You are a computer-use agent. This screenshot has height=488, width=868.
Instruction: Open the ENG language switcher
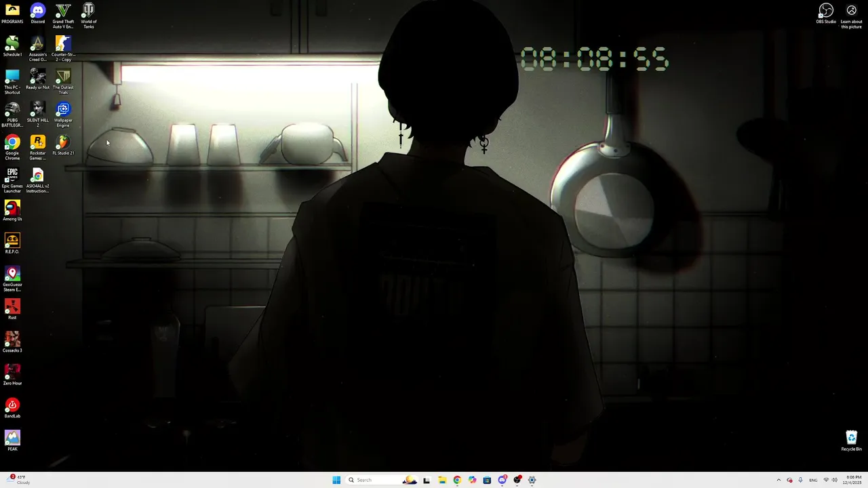813,480
